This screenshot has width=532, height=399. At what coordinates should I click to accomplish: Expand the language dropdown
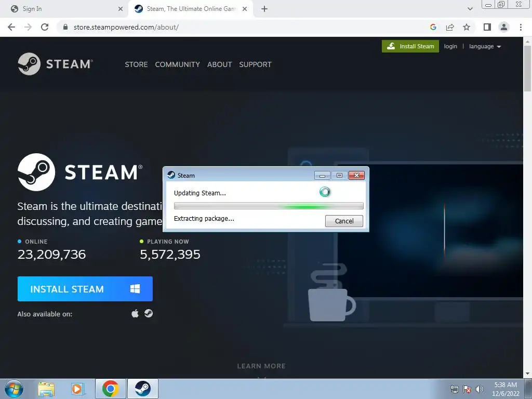[485, 46]
